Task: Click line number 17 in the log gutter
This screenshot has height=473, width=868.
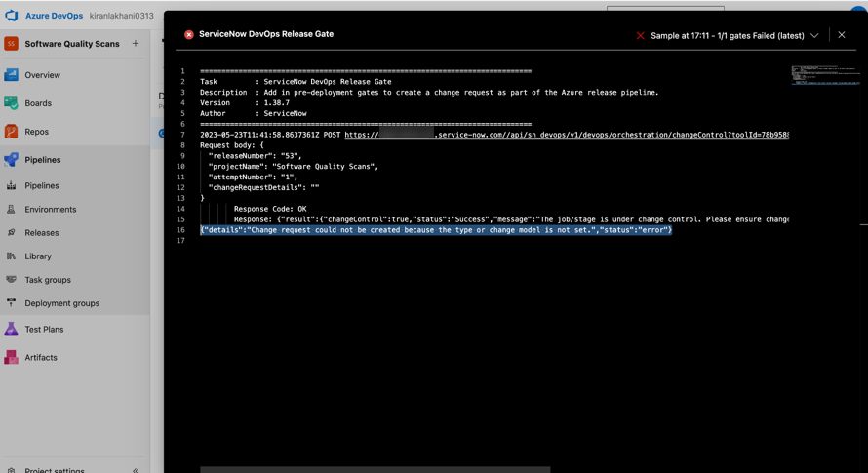Action: pyautogui.click(x=180, y=240)
